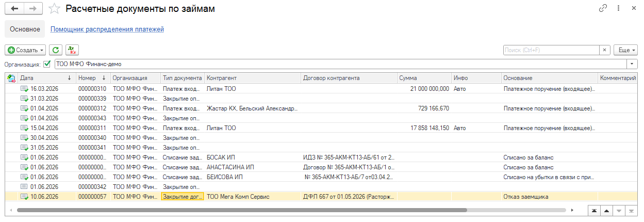Select the sum 21 000 000,000 cell
Viewport: 644px width, 222px height.
point(424,89)
